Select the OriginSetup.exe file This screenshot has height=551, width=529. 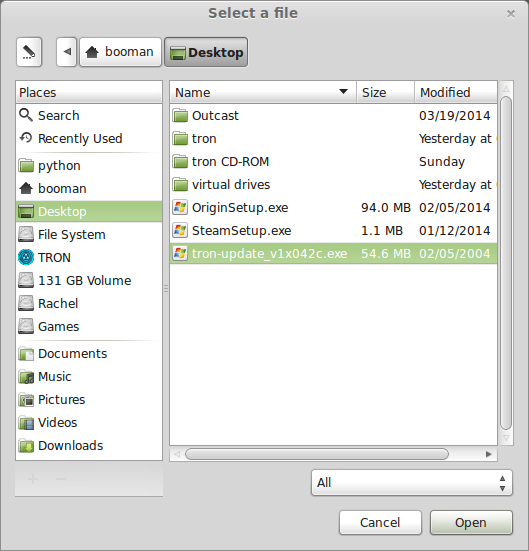[x=334, y=208]
